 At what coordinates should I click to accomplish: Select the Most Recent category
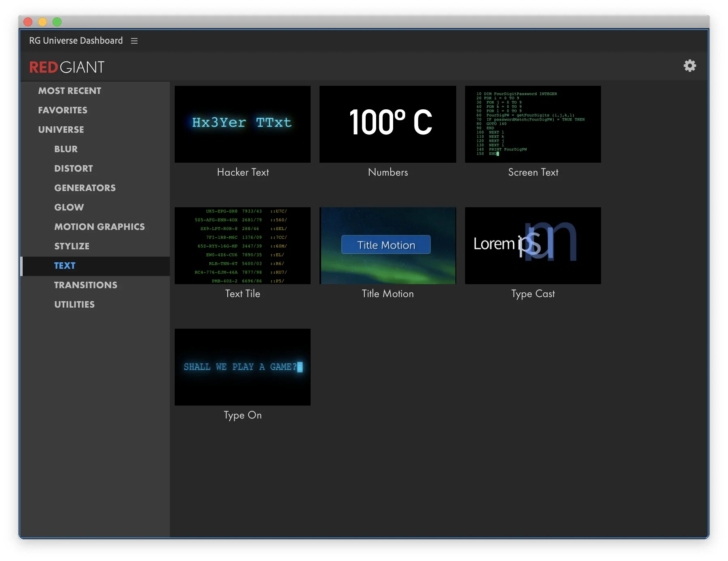click(70, 91)
